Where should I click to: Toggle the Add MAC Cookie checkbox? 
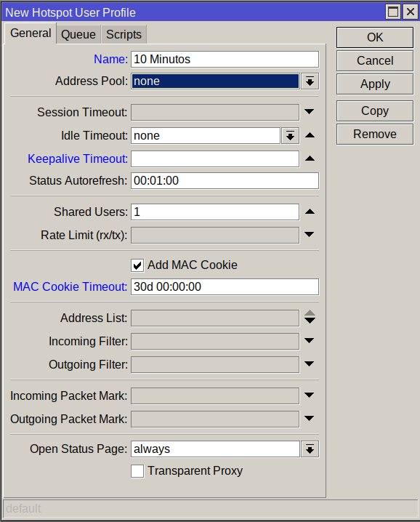point(137,265)
